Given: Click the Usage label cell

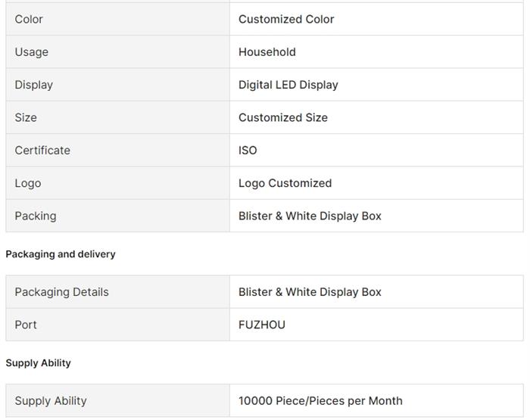Looking at the screenshot, I should (x=31, y=52).
